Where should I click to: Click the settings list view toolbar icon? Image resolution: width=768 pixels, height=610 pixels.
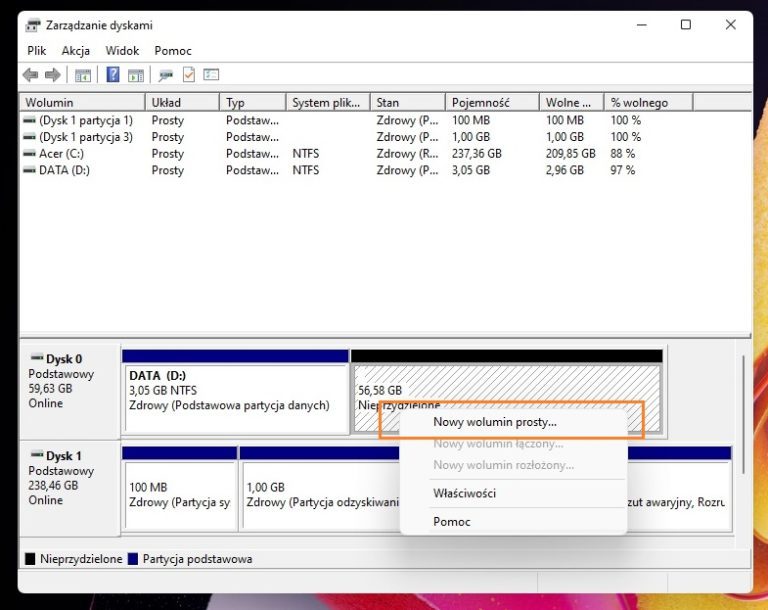(211, 74)
